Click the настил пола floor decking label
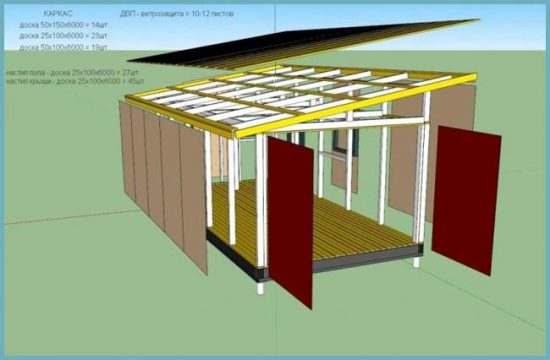The height and width of the screenshot is (360, 550). click(72, 73)
